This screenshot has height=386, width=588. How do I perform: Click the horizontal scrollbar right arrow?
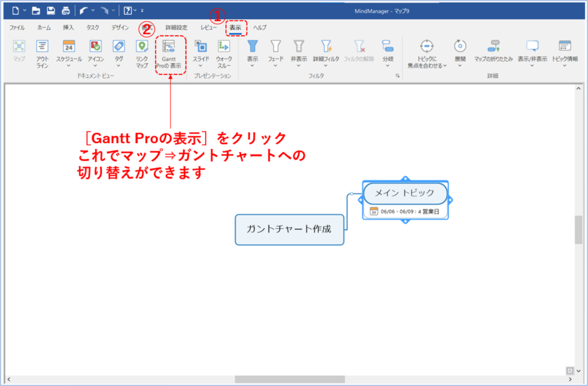point(570,379)
